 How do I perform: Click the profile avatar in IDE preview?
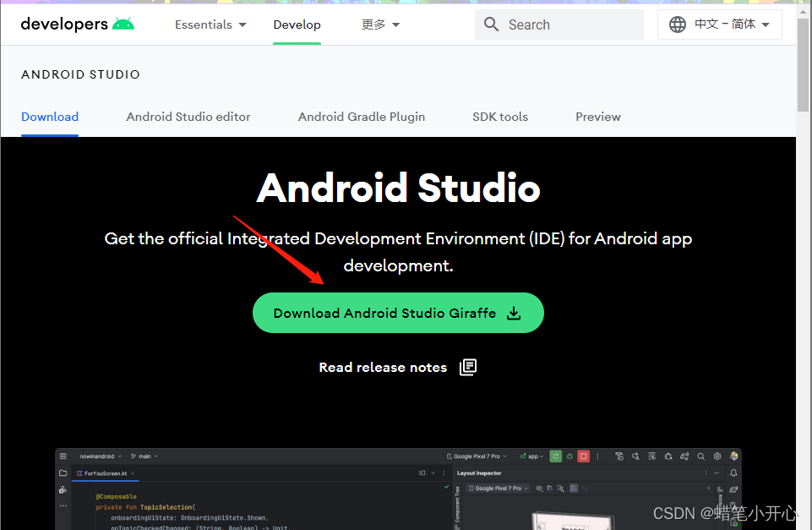pos(733,456)
